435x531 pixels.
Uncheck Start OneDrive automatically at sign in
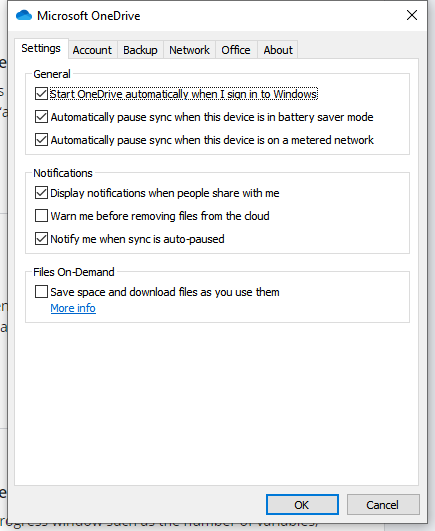pos(41,94)
